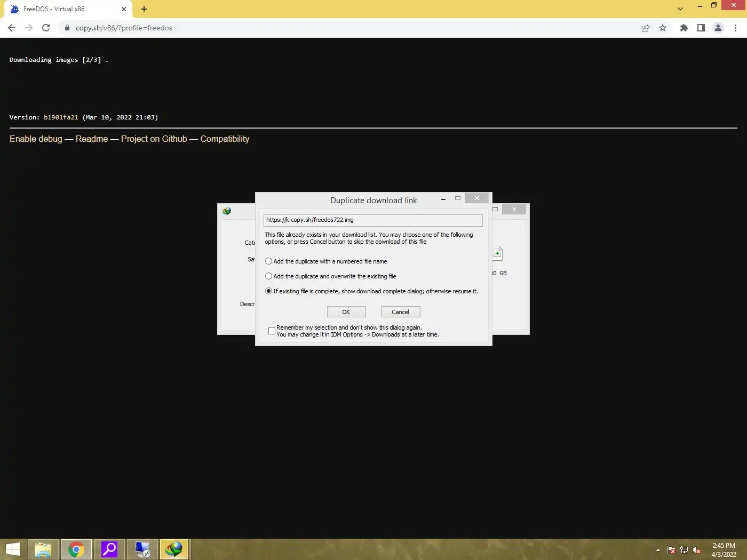The height and width of the screenshot is (560, 747).
Task: Open the Project on Github link
Action: click(x=154, y=139)
